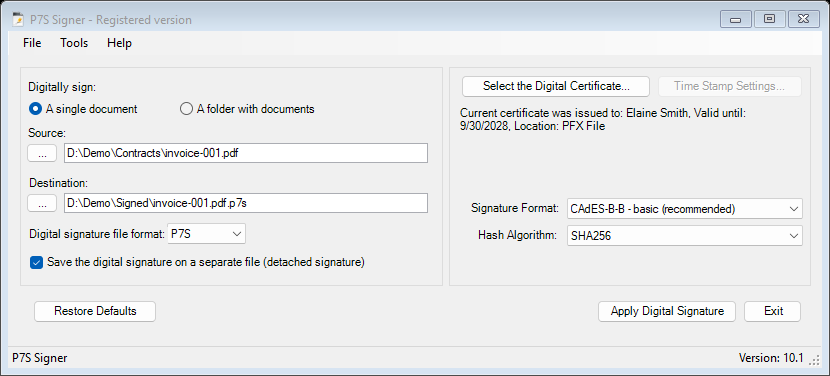Select the A folder with documents option
The height and width of the screenshot is (376, 830).
(247, 109)
